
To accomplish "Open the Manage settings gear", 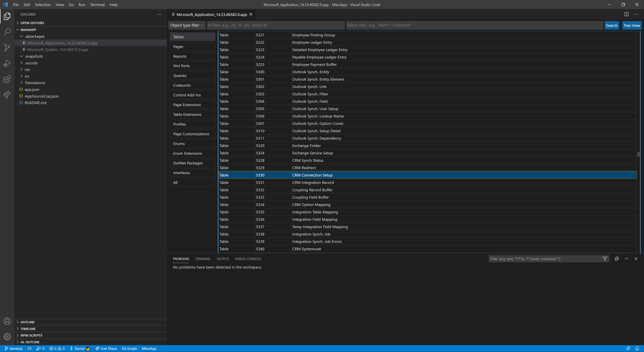I will tap(7, 337).
